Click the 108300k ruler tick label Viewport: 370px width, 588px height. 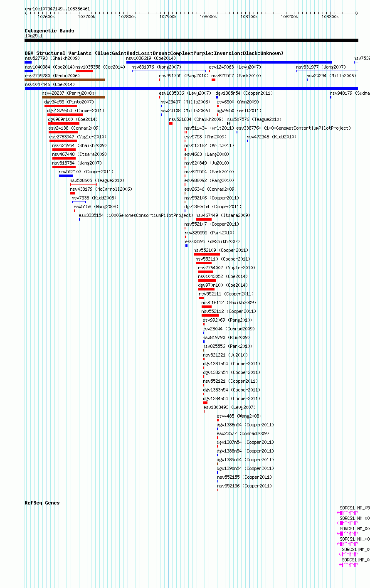coord(330,17)
